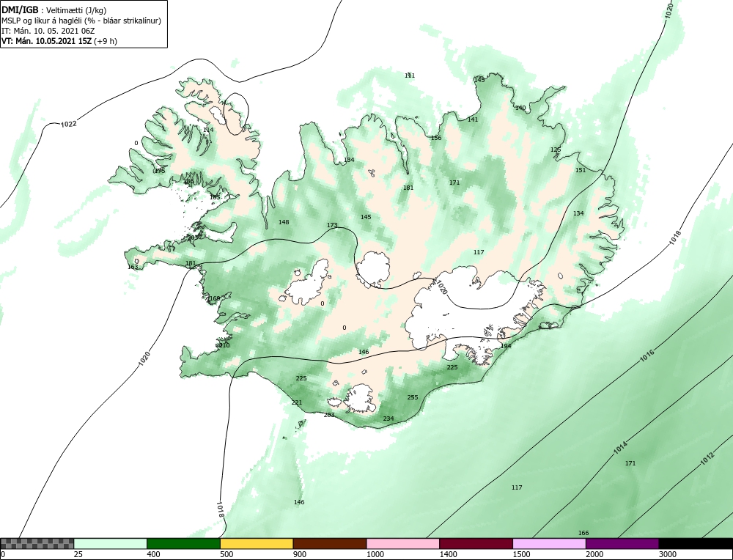Viewport: 733px width, 560px height.
Task: Click the map value '141'
Action: 473,119
